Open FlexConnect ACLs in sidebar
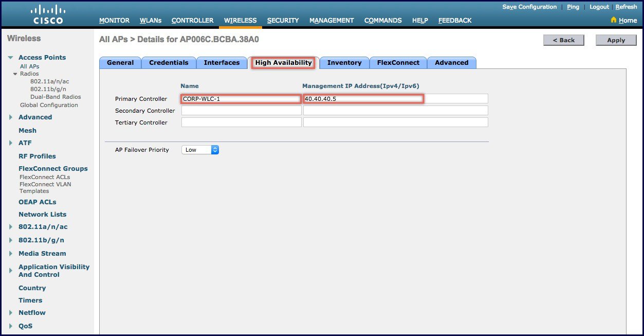The width and height of the screenshot is (644, 336). pyautogui.click(x=45, y=177)
